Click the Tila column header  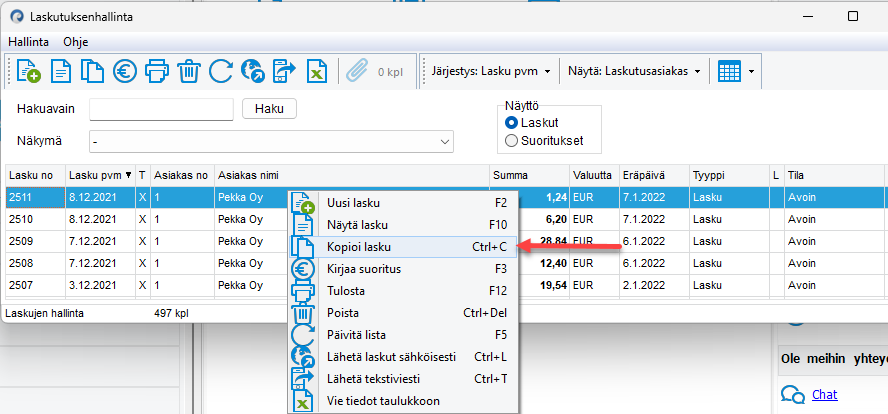[835, 176]
